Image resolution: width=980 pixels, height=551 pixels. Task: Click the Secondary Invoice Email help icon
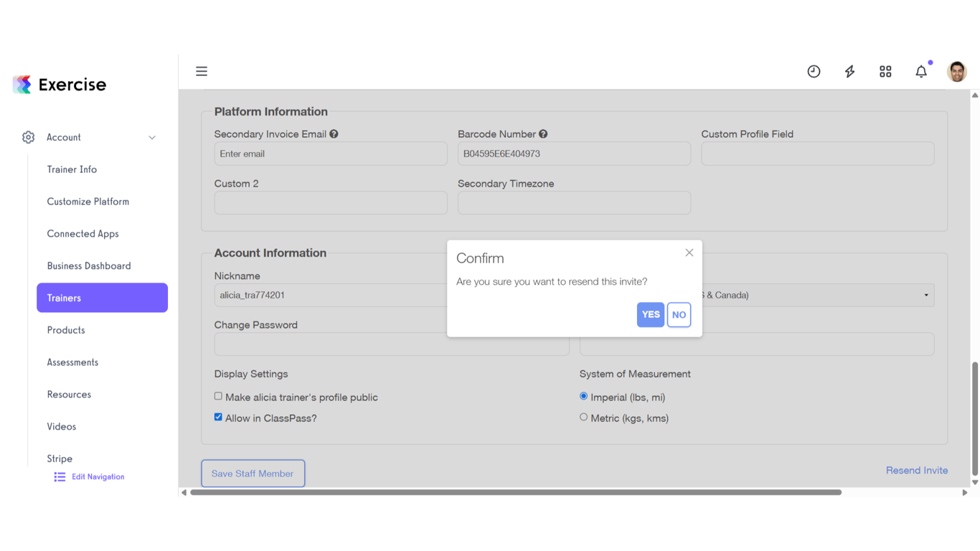(334, 134)
